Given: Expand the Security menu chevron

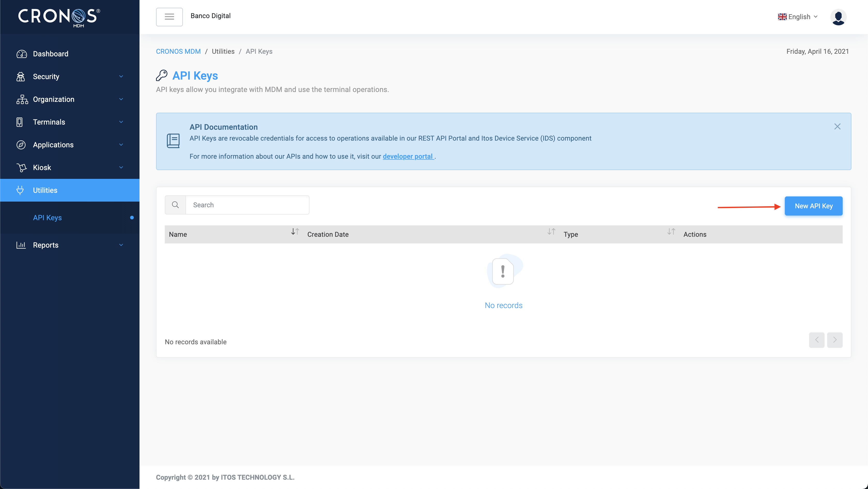Looking at the screenshot, I should [121, 77].
